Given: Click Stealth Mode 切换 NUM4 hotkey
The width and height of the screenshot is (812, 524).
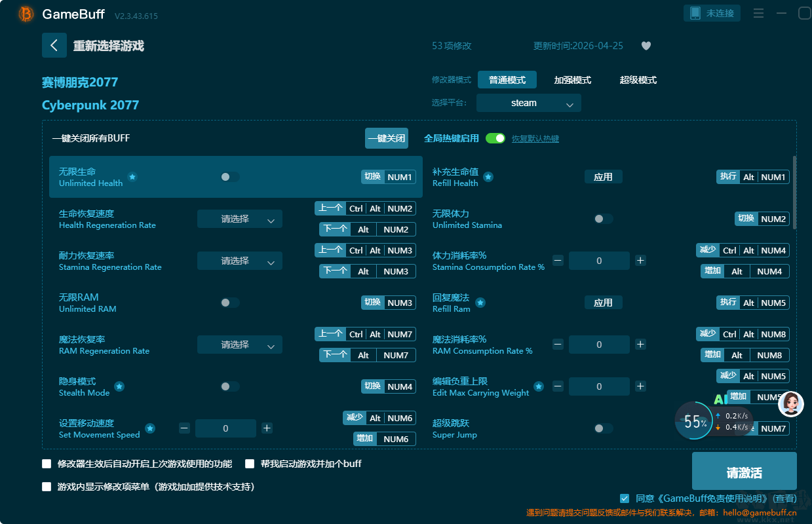Looking at the screenshot, I should 389,386.
